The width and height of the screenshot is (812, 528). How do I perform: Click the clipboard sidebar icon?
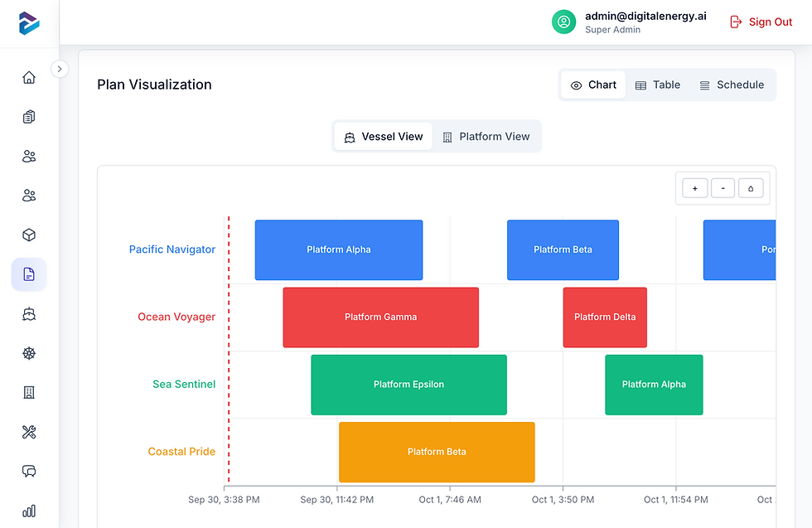(29, 117)
